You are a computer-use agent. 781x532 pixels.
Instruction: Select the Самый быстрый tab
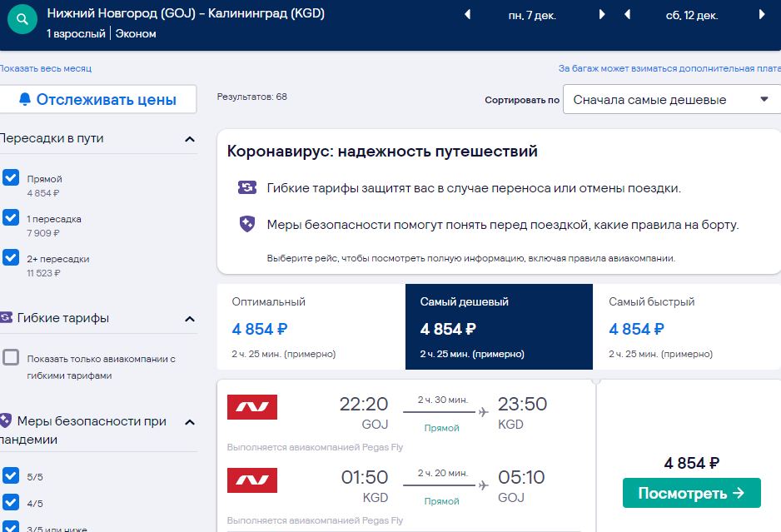tap(687, 326)
